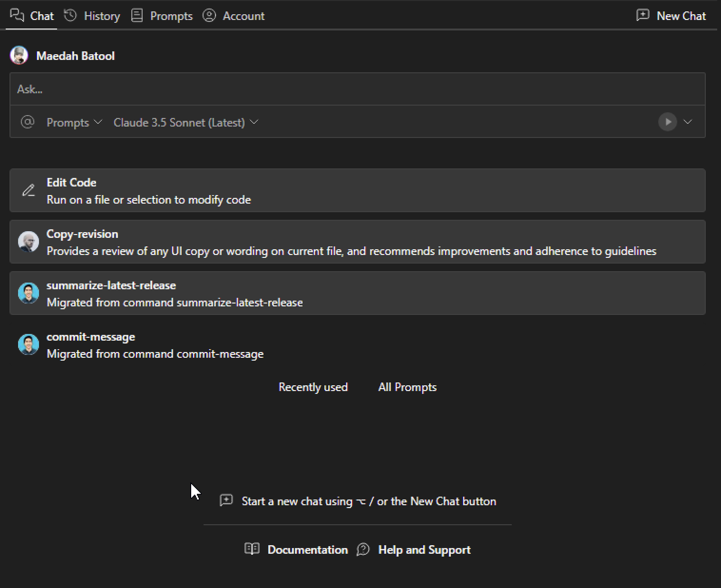Select the summarize-latest-release prompt
The height and width of the screenshot is (588, 721).
coord(358,293)
